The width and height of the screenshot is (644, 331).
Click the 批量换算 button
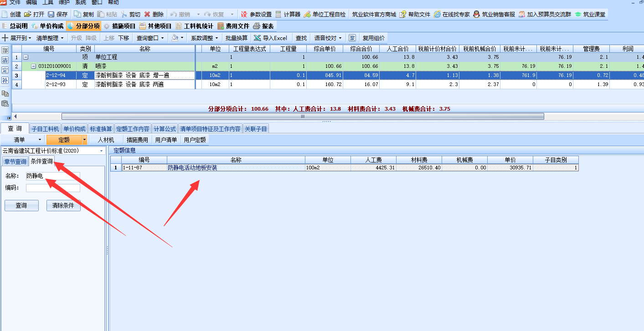tap(237, 38)
